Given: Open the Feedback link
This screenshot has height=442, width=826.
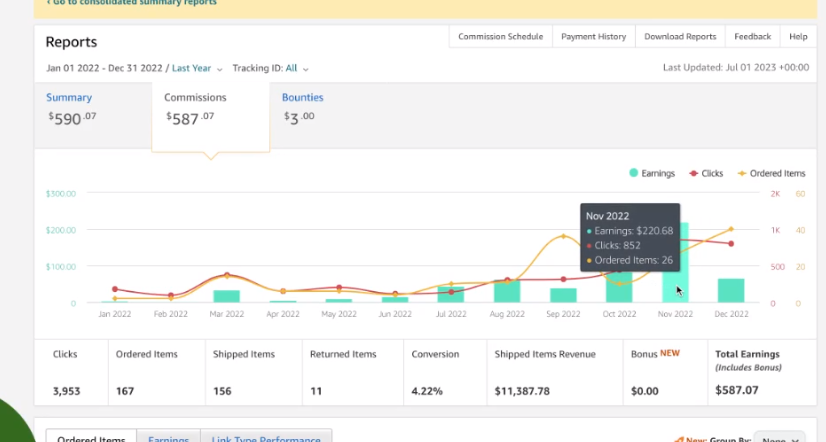Looking at the screenshot, I should pos(752,36).
